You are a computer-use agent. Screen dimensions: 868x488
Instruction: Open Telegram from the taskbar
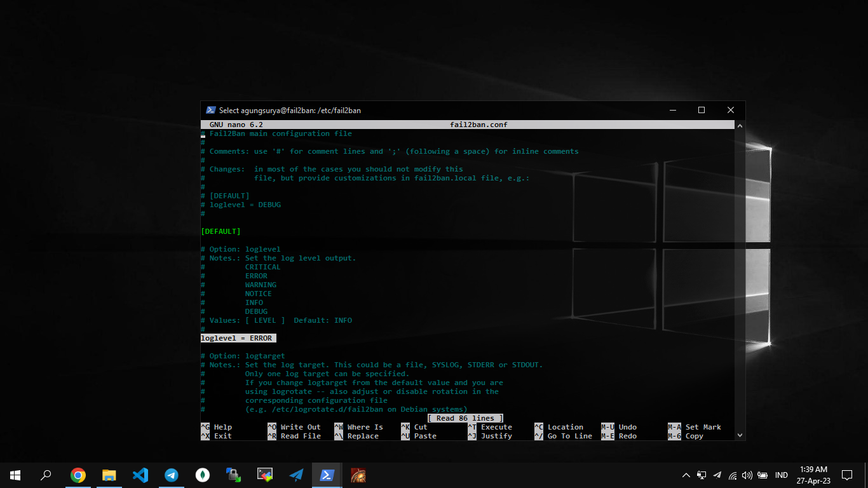tap(172, 475)
